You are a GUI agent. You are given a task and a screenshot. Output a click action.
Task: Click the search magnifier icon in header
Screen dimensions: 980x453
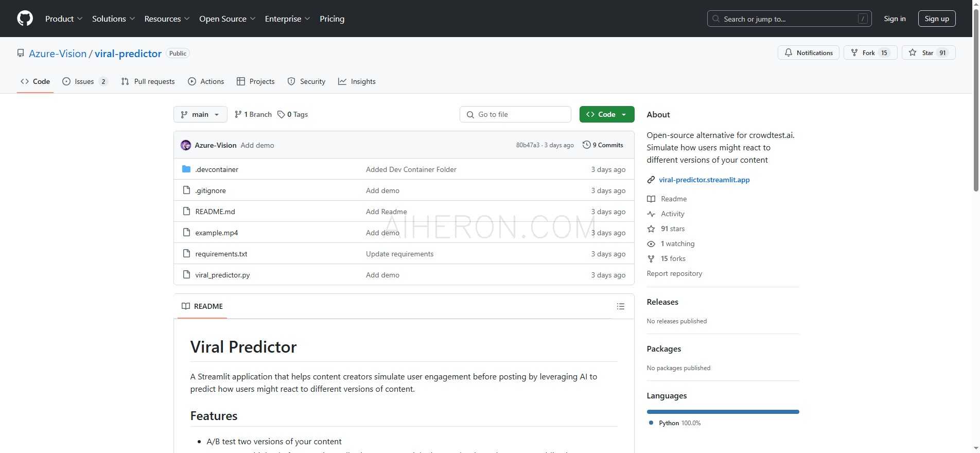pyautogui.click(x=716, y=19)
